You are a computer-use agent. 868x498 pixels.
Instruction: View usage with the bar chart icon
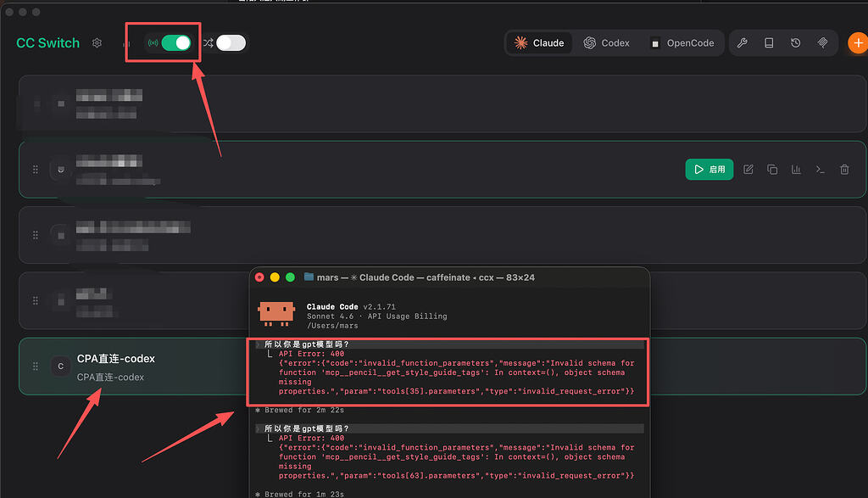pos(796,170)
